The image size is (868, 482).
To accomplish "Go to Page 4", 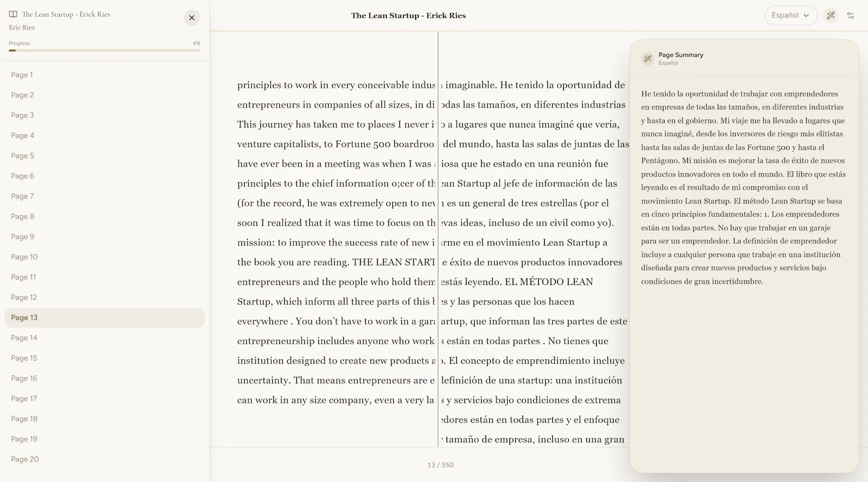I will point(105,136).
